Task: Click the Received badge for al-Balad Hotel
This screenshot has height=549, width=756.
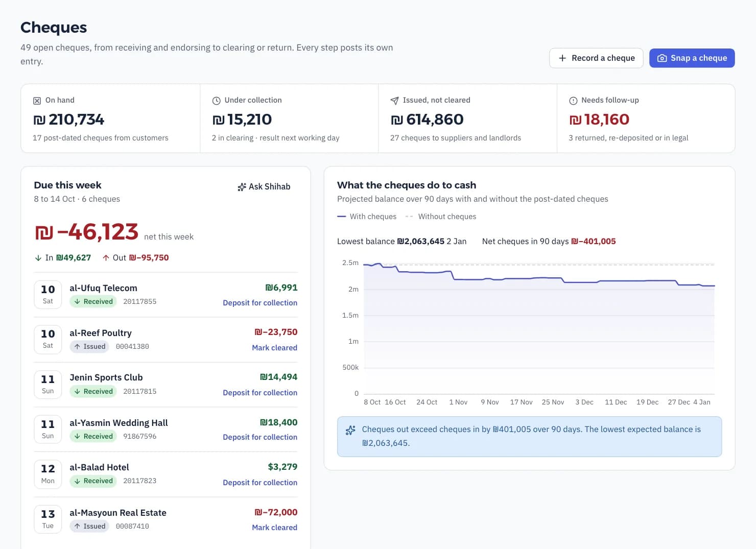Action: (x=93, y=481)
